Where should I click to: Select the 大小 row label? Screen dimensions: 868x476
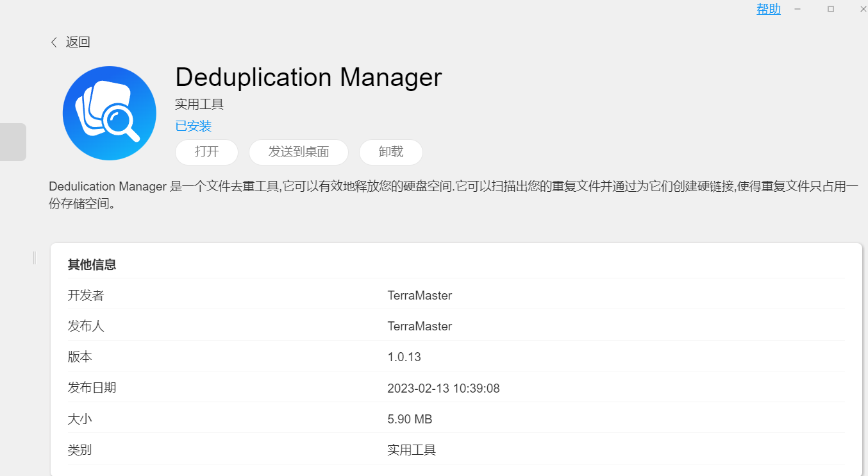tap(80, 419)
